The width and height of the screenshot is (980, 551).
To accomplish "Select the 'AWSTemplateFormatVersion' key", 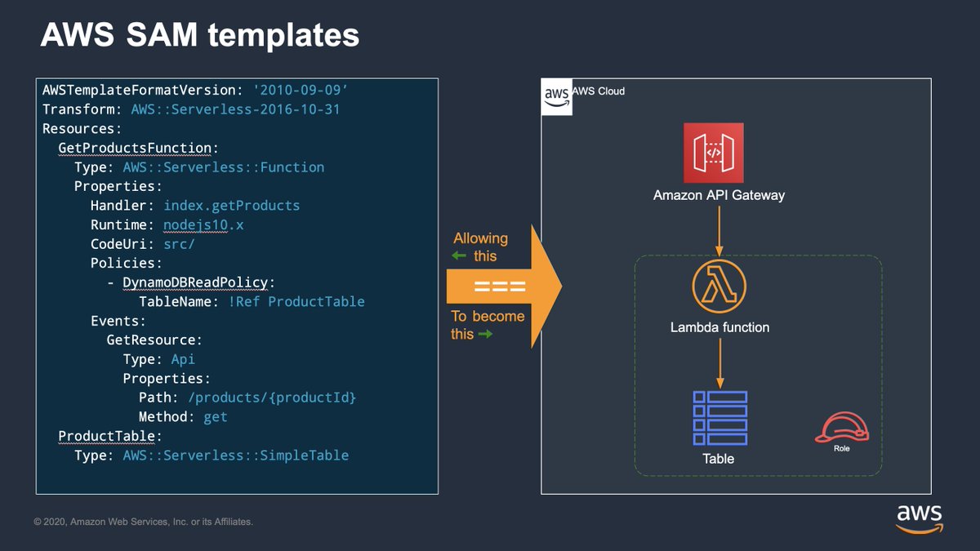I will click(139, 91).
